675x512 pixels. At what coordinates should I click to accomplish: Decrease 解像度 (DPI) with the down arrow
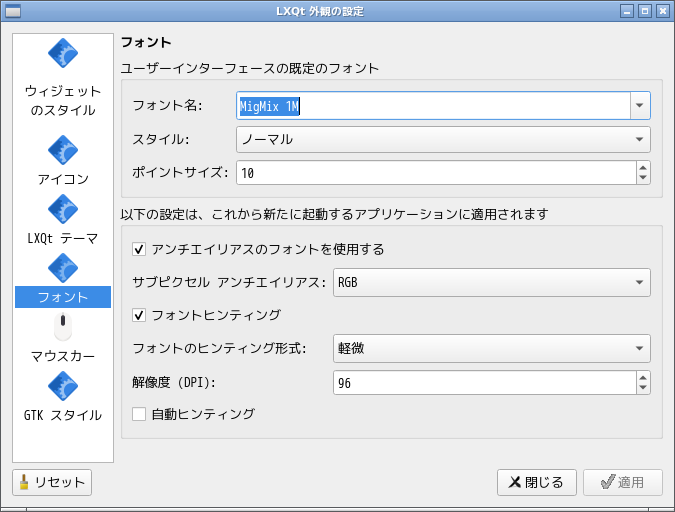coord(643,389)
